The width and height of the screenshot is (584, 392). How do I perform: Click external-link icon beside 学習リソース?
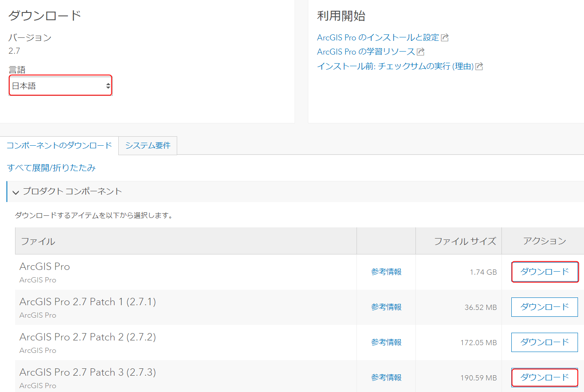coord(421,52)
